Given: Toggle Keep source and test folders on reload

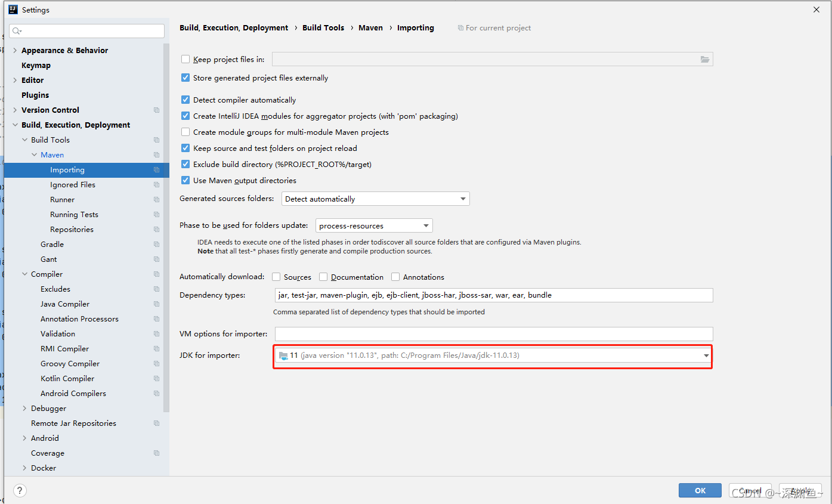Looking at the screenshot, I should pyautogui.click(x=185, y=148).
